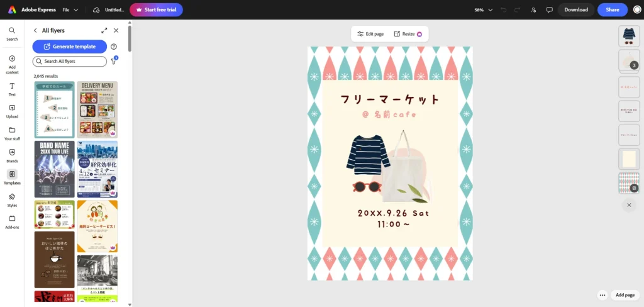Go back from All flyers panel

click(35, 30)
